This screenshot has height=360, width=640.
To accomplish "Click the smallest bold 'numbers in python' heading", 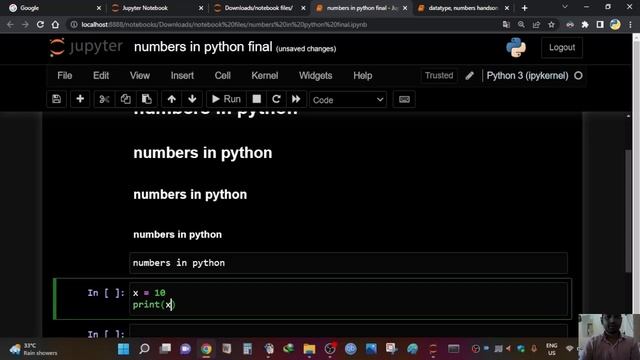I will [x=178, y=235].
